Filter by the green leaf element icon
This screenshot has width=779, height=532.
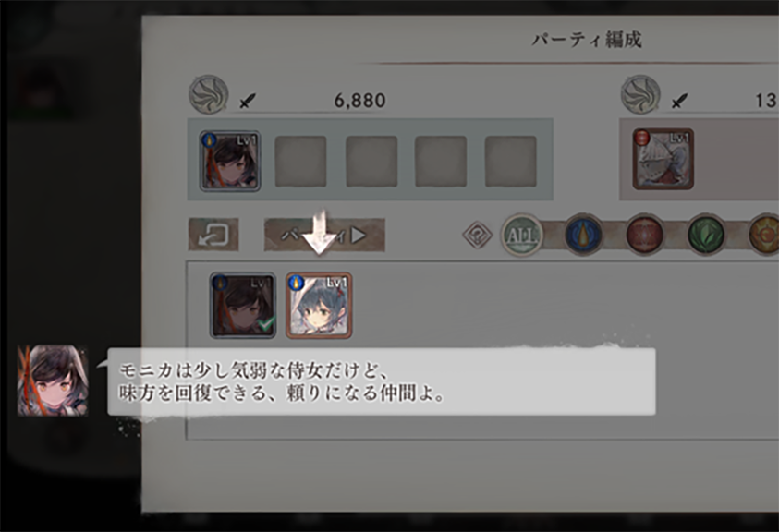(x=706, y=235)
